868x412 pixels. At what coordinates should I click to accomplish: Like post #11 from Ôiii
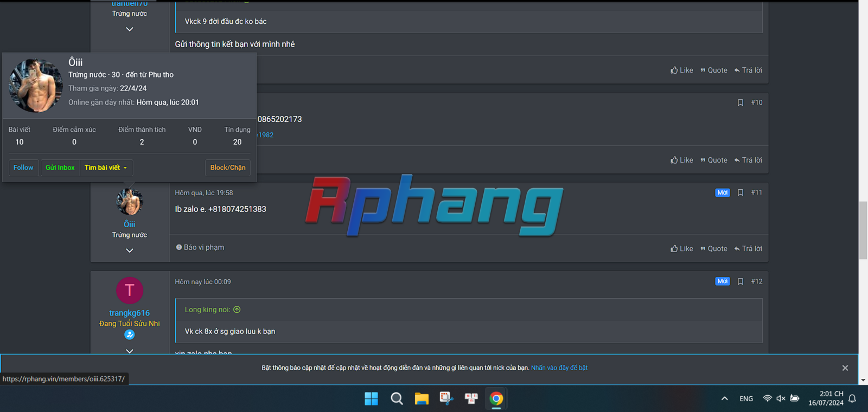682,248
